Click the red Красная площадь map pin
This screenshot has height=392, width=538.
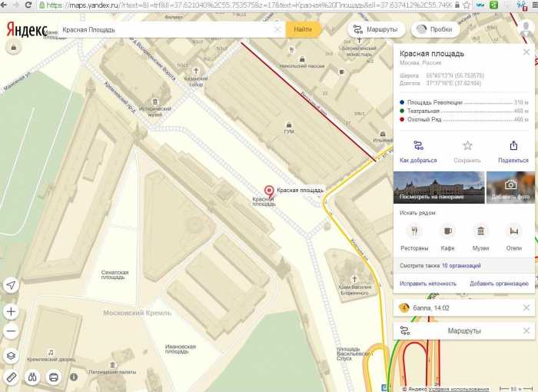pos(269,191)
